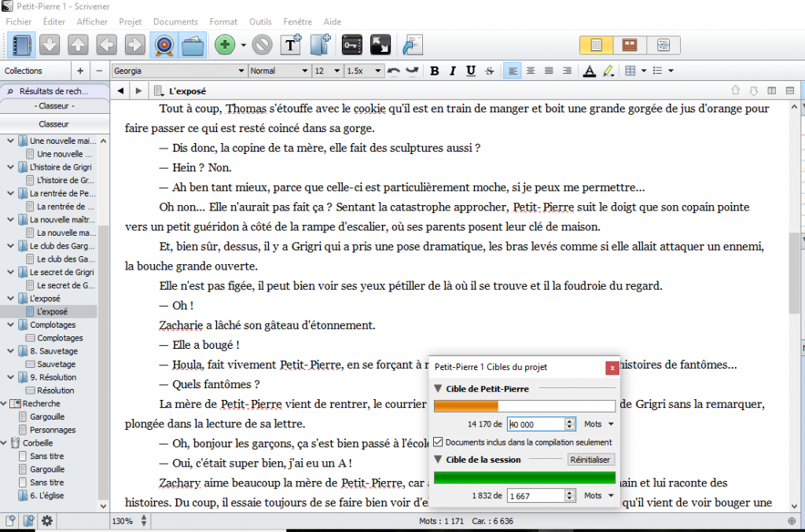The height and width of the screenshot is (532, 805).
Task: Click the Move Right arrow toolbar icon
Action: [135, 45]
